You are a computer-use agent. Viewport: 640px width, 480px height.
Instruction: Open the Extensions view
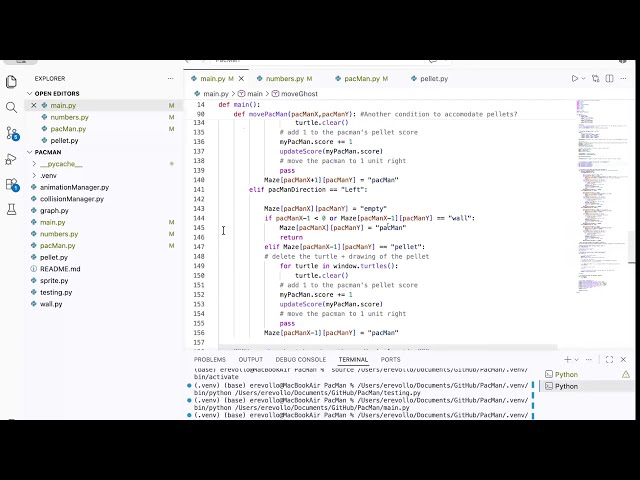point(11,184)
